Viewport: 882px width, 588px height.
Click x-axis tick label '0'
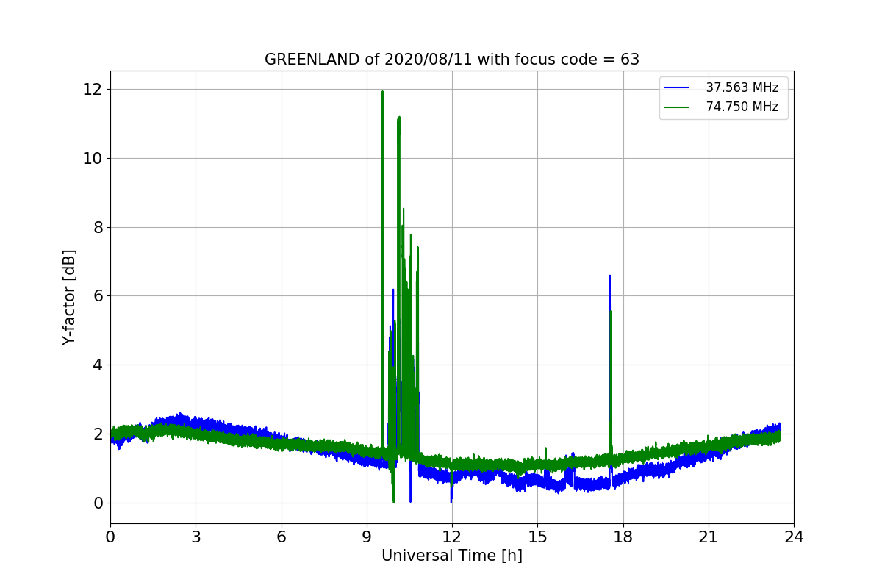110,537
